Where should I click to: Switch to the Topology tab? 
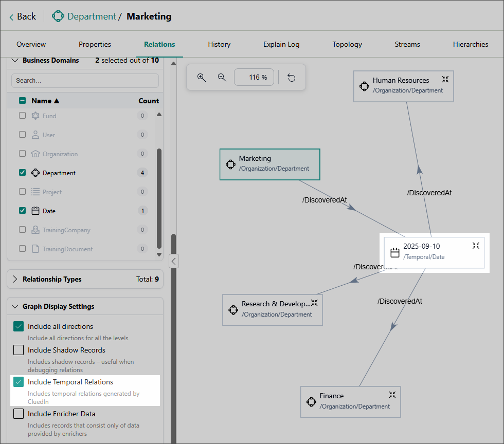pos(347,44)
